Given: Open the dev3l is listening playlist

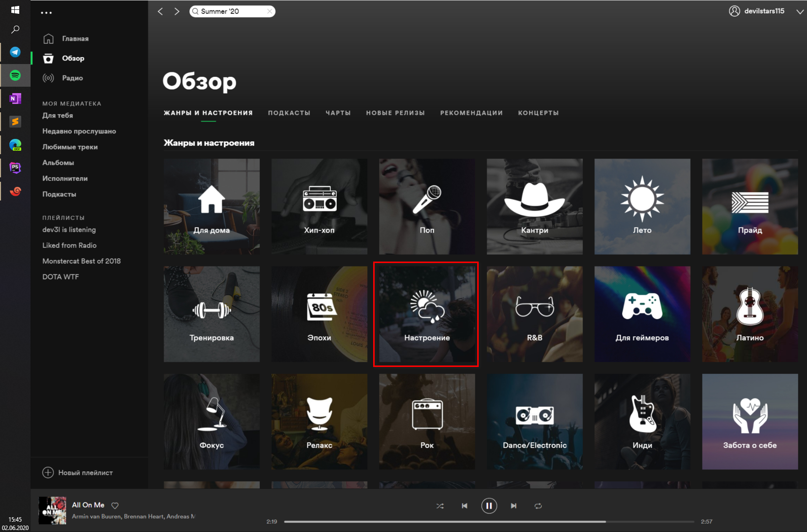Looking at the screenshot, I should point(69,230).
